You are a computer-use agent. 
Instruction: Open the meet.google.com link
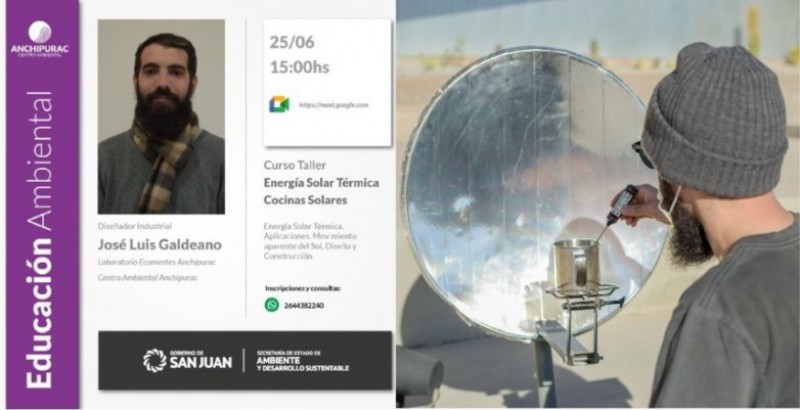(x=334, y=106)
